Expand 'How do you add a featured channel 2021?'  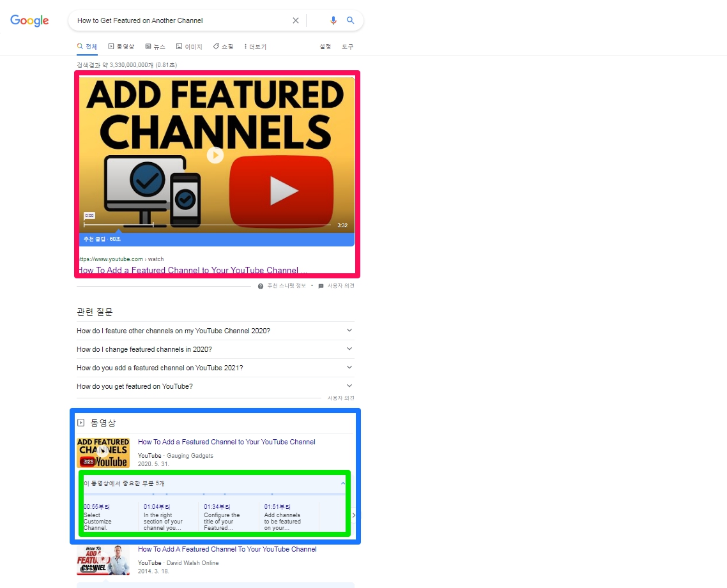(215, 368)
